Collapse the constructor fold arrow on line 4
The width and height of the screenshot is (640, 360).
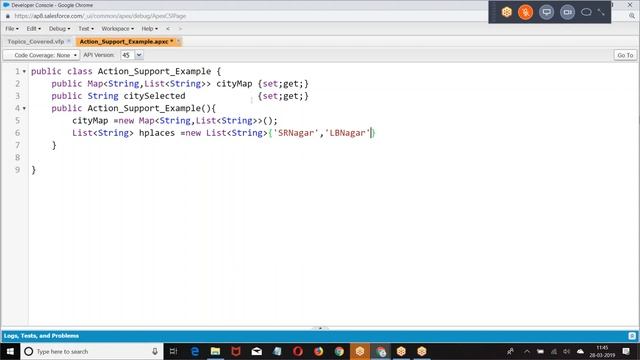click(24, 109)
